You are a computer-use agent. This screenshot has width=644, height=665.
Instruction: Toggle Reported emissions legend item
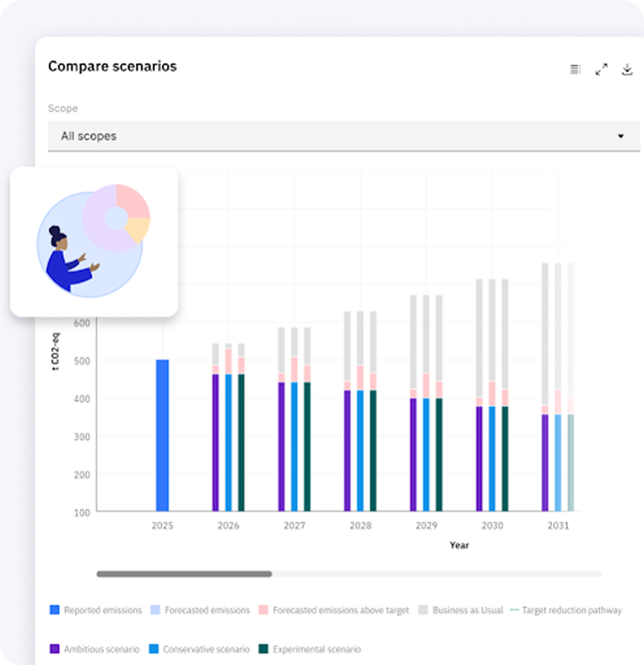click(96, 610)
